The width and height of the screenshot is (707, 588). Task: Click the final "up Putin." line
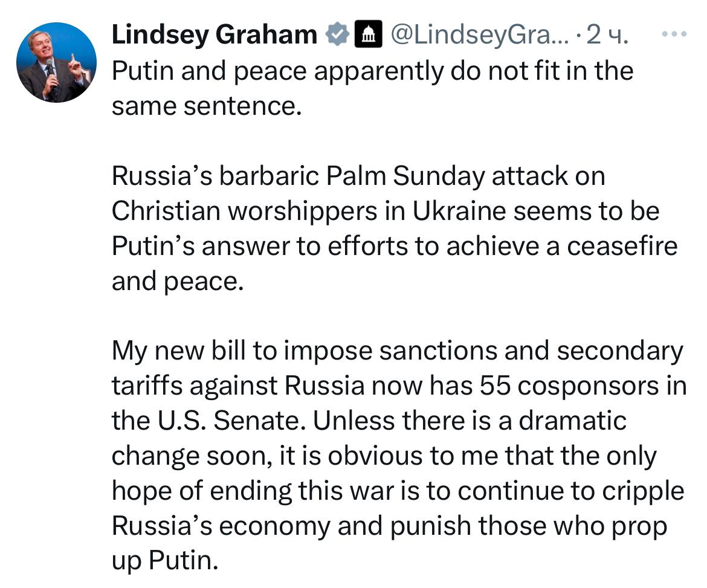point(163,561)
